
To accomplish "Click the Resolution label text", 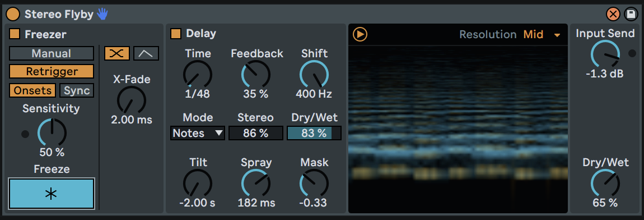I will pos(488,34).
